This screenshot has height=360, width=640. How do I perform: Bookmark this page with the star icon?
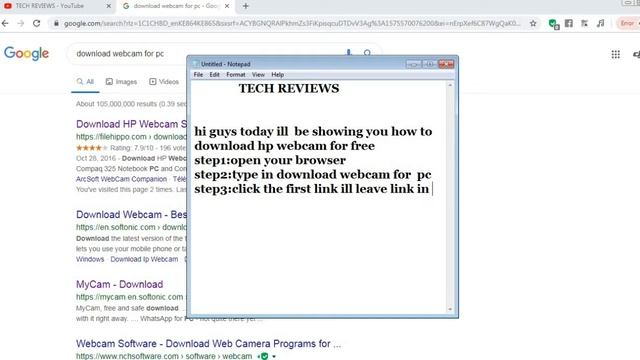pos(533,24)
